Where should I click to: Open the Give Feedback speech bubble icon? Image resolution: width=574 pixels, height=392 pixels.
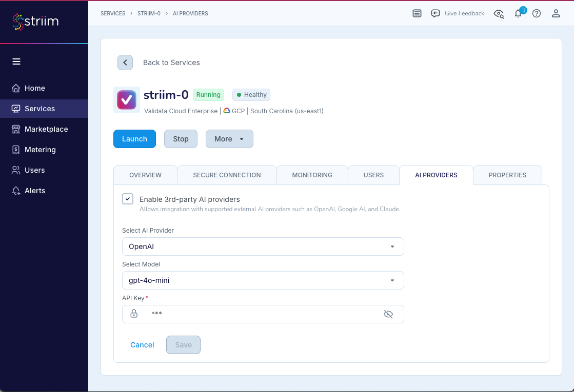pos(436,13)
